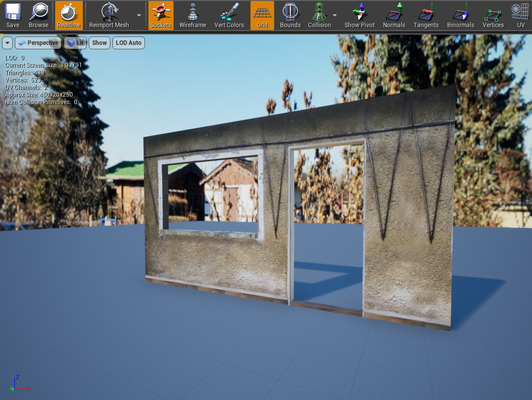Toggle Sockets visibility off
532x400 pixels.
click(161, 15)
